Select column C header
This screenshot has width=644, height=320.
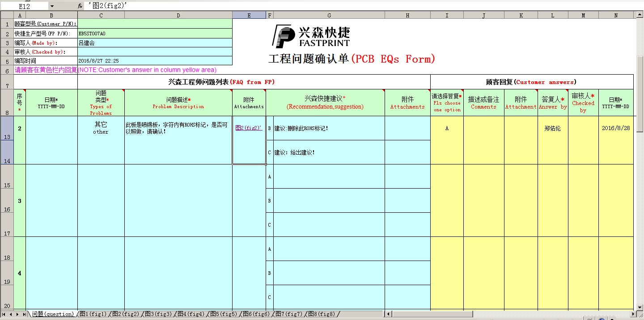(x=101, y=15)
